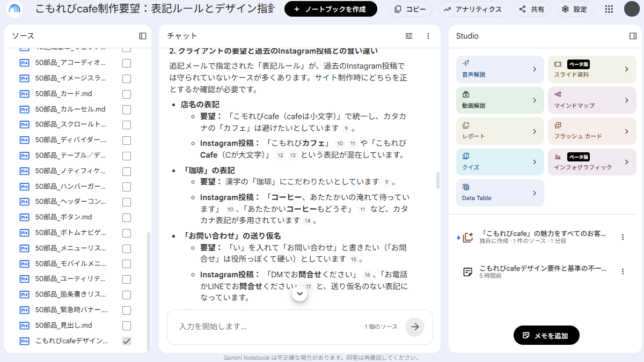Screen dimensions: 644x362
Task: Open more options for こもれびcafeの魅力 note
Action: (623, 237)
